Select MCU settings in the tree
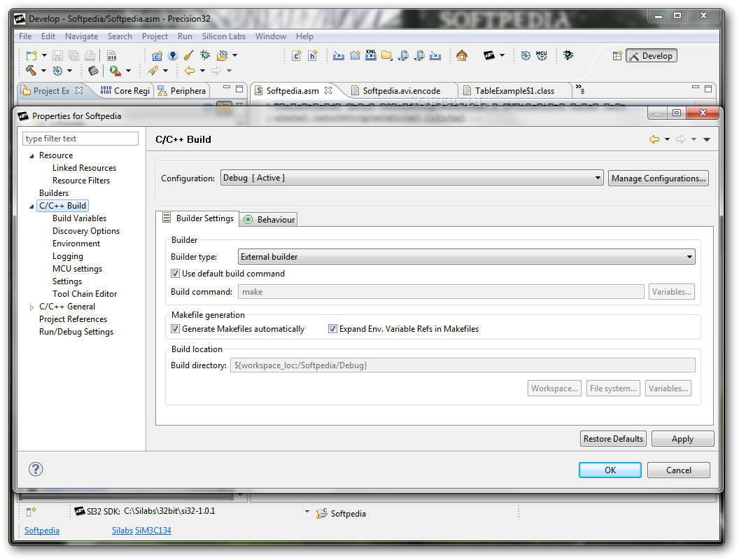 point(77,269)
